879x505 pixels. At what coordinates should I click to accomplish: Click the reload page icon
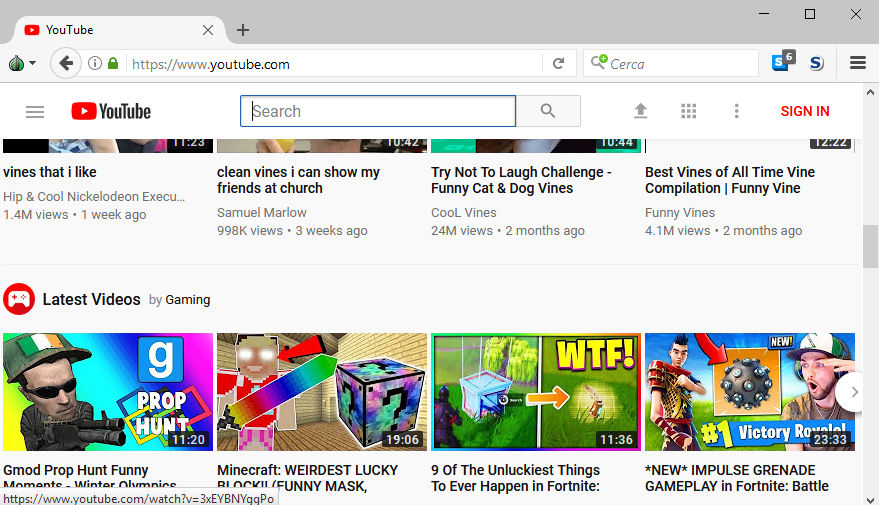pos(558,64)
